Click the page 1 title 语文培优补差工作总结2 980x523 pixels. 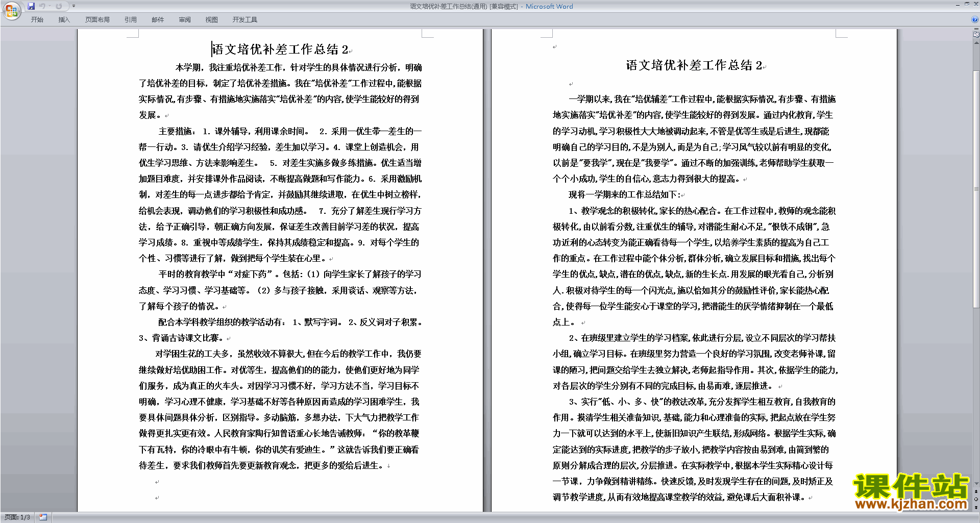click(x=280, y=49)
